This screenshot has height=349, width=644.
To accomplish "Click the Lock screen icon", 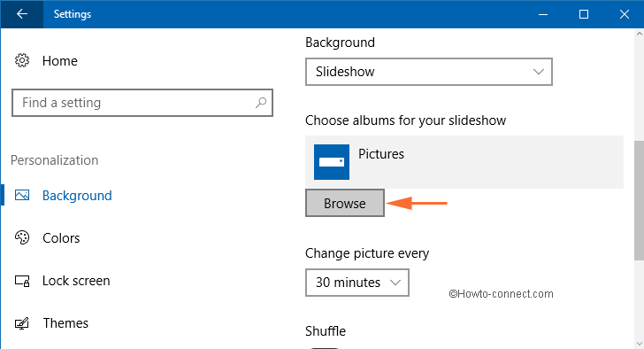I will click(x=22, y=281).
